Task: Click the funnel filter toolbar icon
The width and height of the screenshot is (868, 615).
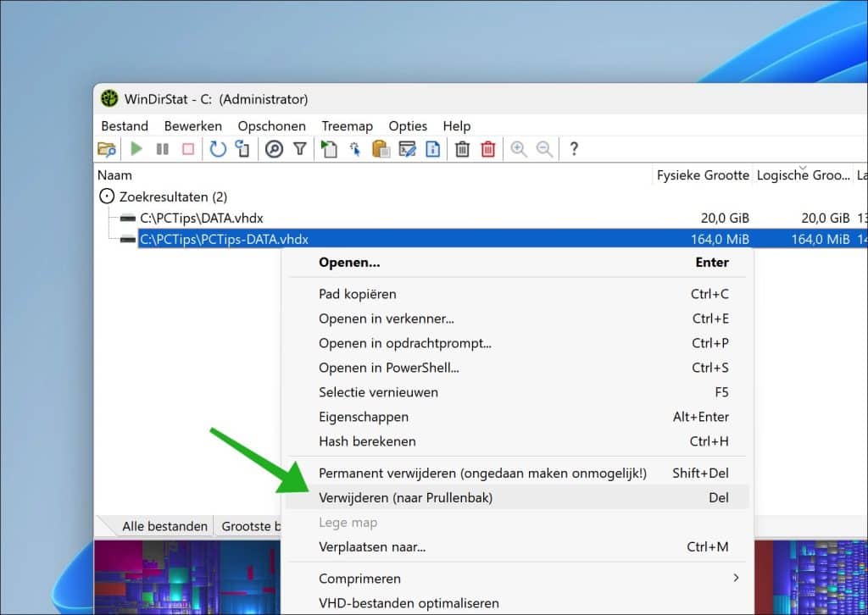Action: click(300, 149)
